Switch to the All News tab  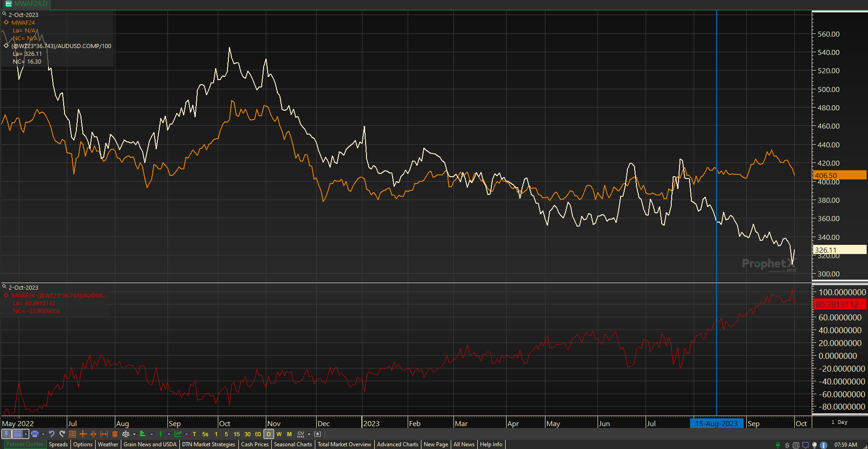tap(464, 444)
